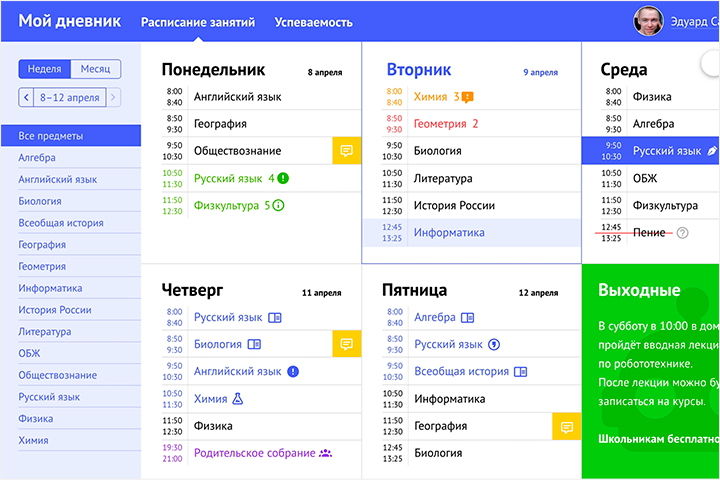Click the user profile avatar photo
This screenshot has height=480, width=720.
pyautogui.click(x=648, y=21)
